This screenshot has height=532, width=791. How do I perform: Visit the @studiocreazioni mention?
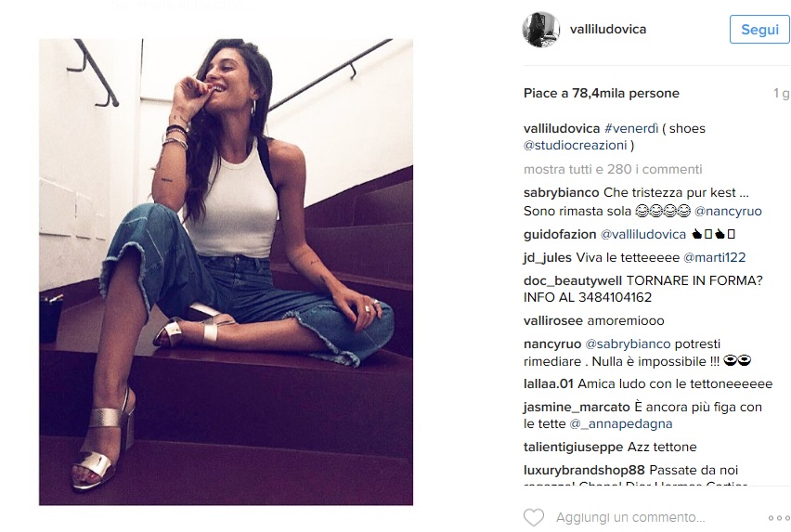click(x=575, y=145)
